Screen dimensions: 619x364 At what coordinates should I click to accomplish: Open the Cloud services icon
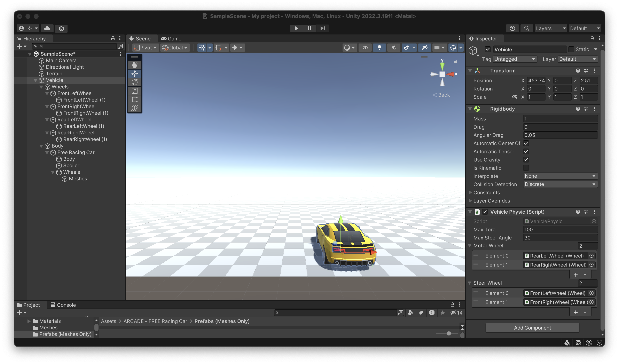click(x=47, y=28)
